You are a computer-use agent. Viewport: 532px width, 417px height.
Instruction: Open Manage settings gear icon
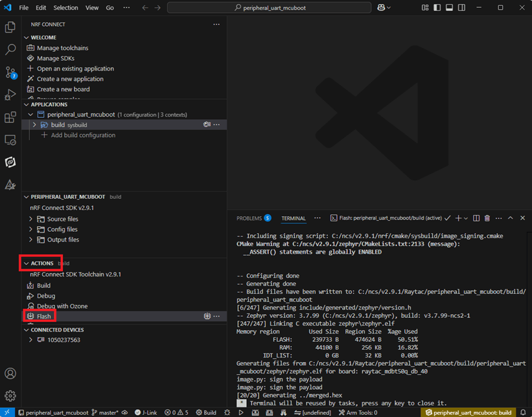10,396
